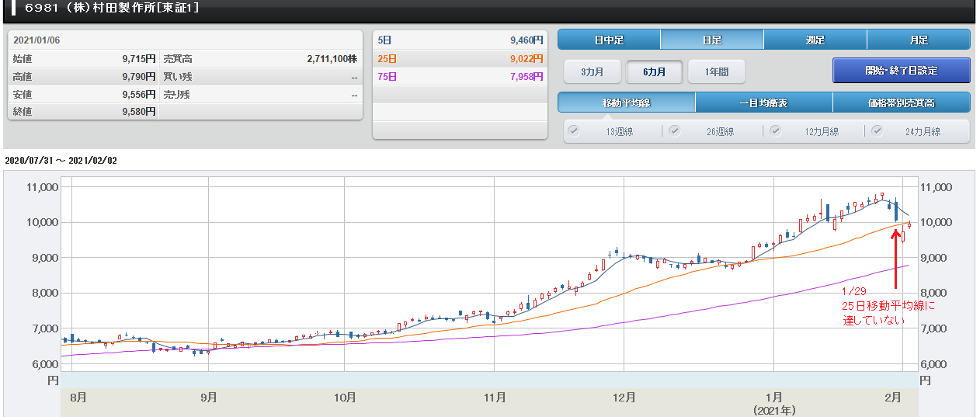Set chart range to 3カ月

593,71
